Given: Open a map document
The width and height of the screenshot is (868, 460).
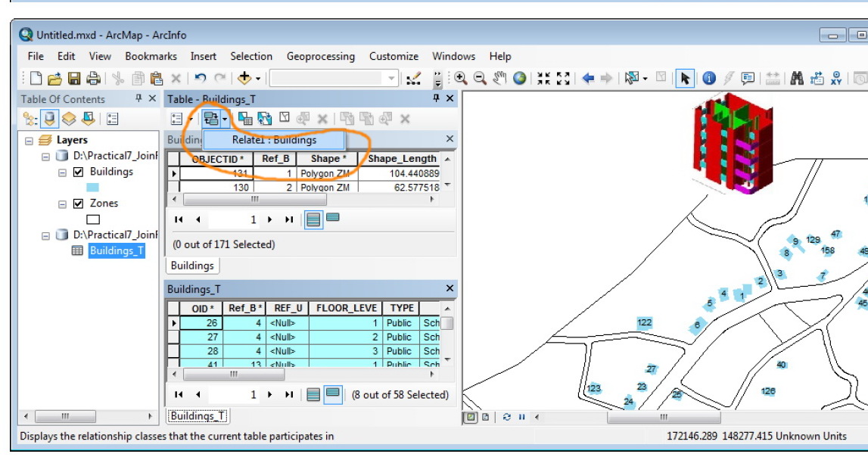Looking at the screenshot, I should (54, 79).
